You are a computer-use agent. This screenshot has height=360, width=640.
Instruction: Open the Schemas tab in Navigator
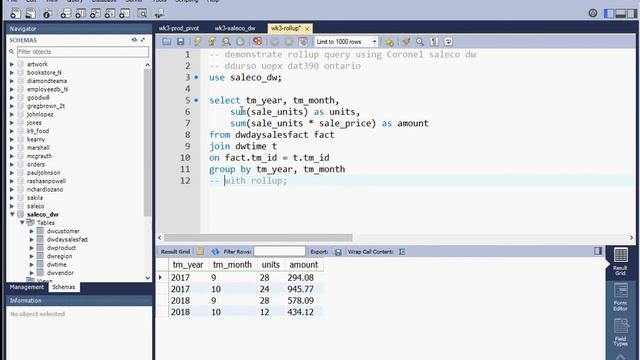point(64,287)
